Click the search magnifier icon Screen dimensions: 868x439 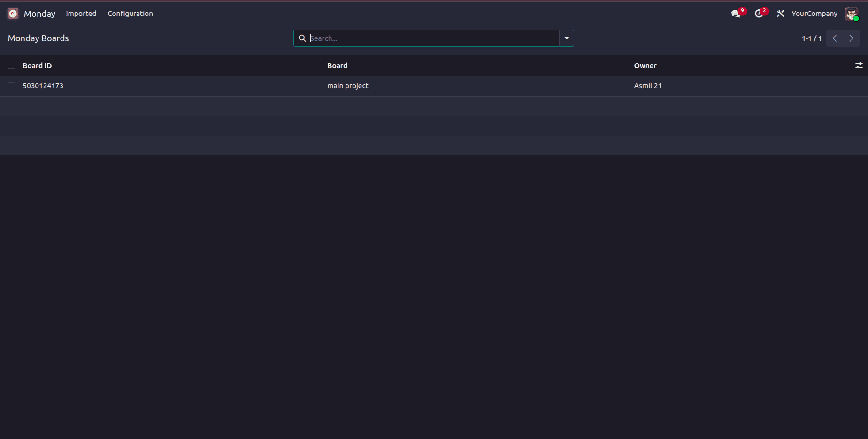click(x=302, y=38)
